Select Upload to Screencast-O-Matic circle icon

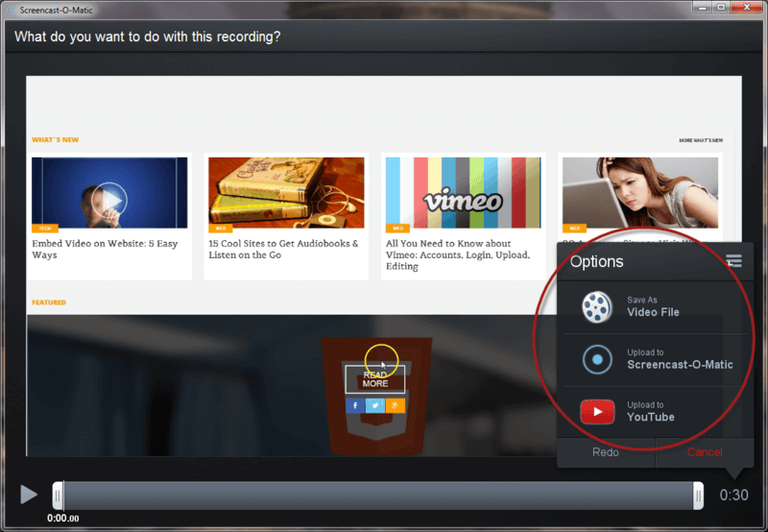pos(597,359)
